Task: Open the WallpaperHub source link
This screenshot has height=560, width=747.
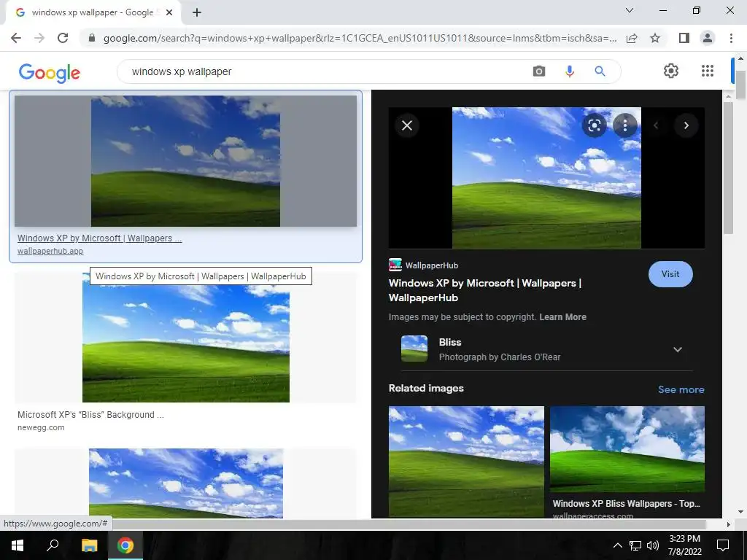Action: [423, 265]
